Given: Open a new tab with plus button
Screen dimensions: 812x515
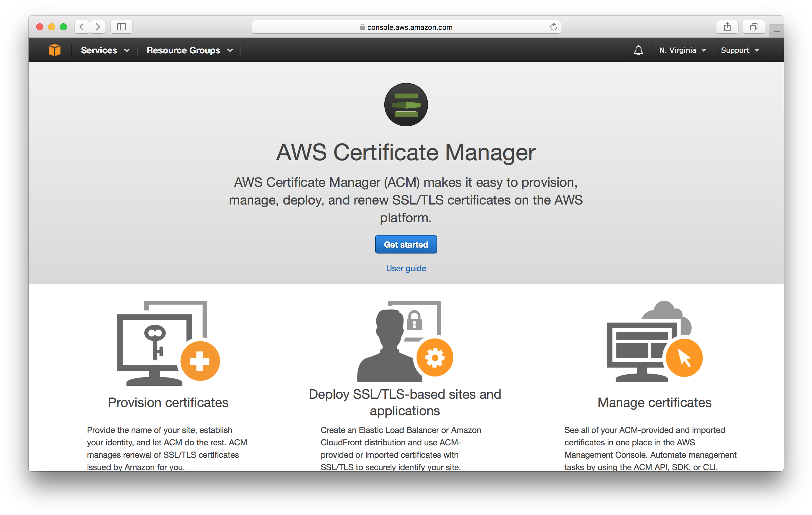Looking at the screenshot, I should (777, 31).
